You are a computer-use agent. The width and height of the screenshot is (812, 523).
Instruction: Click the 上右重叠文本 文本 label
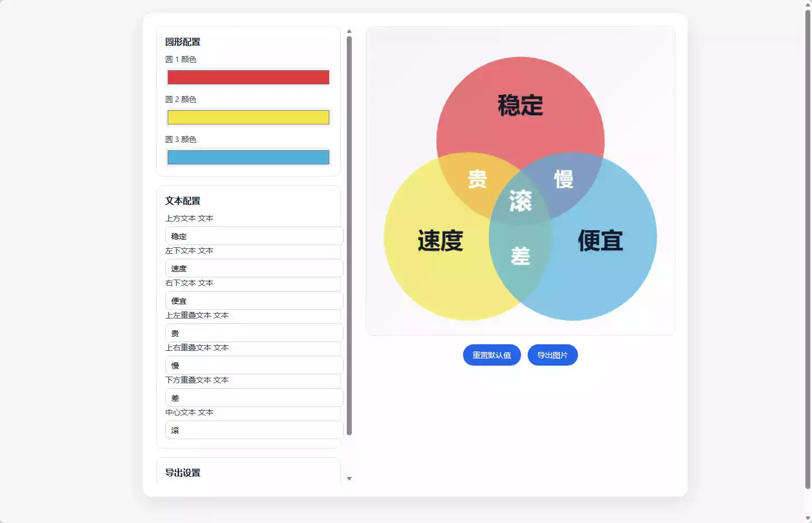tap(197, 348)
